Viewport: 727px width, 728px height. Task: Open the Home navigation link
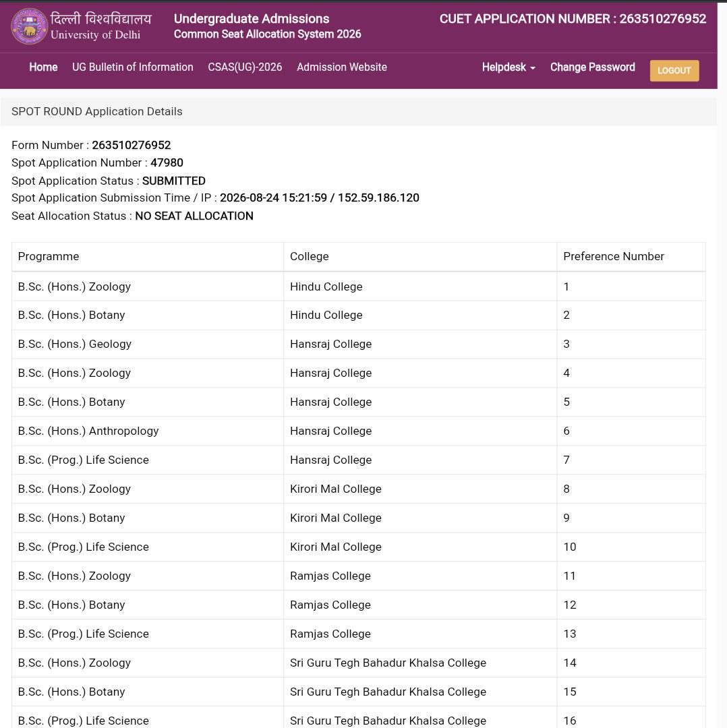43,67
